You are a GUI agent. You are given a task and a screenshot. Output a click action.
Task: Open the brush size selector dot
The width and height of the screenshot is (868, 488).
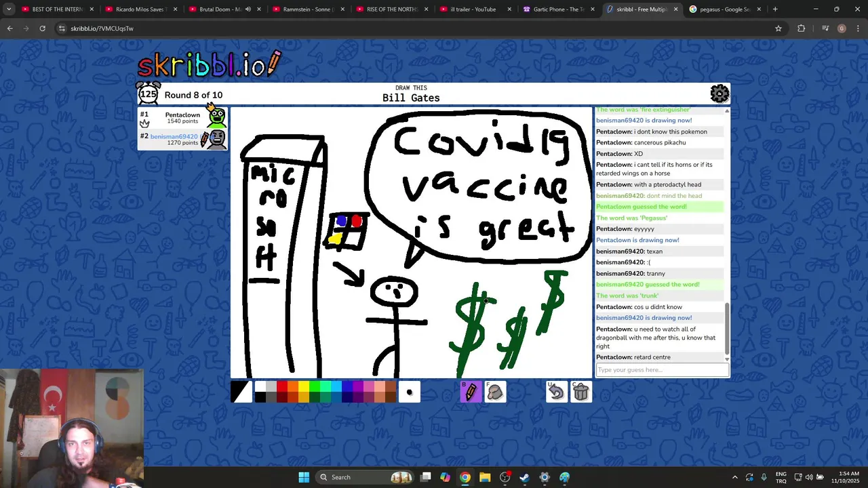pyautogui.click(x=409, y=392)
